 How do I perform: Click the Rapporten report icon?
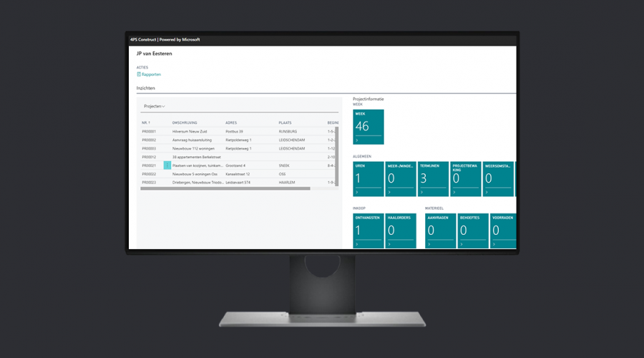(139, 74)
